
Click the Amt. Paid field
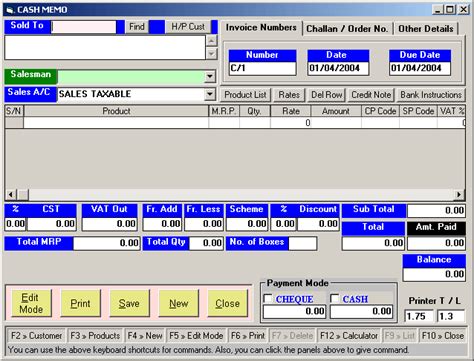(x=436, y=243)
